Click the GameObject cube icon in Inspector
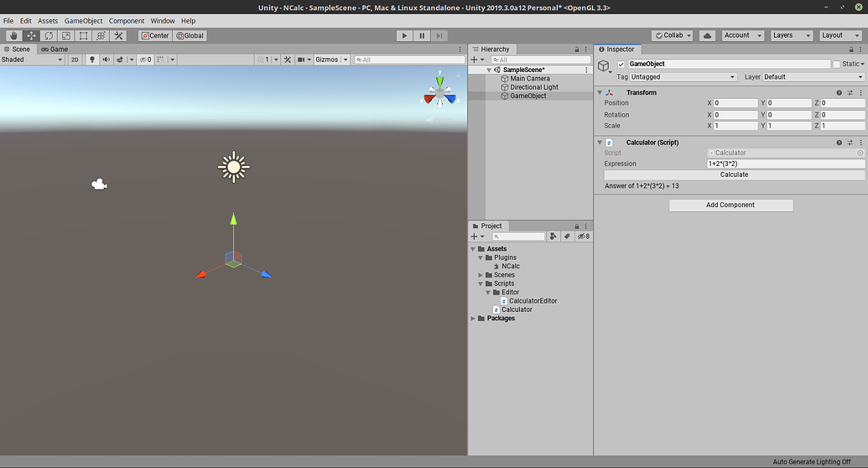The height and width of the screenshot is (468, 868). pyautogui.click(x=603, y=66)
